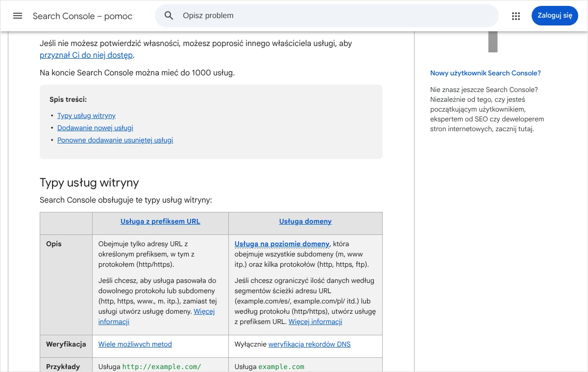Image resolution: width=588 pixels, height=372 pixels.
Task: Jump to 'Typy usług witryny' section
Action: pos(86,116)
